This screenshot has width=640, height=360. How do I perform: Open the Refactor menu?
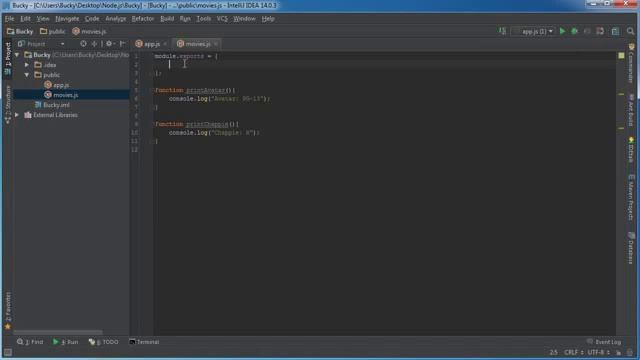[x=143, y=19]
